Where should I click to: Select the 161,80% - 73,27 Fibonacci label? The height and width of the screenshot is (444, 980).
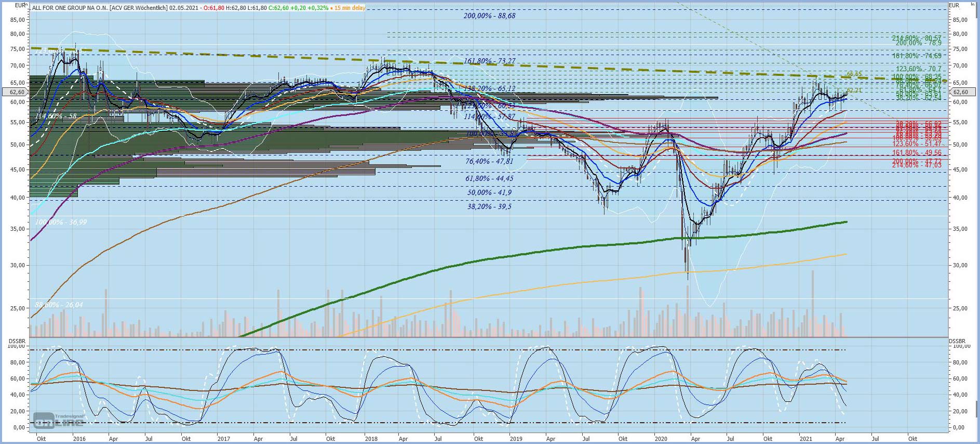489,61
